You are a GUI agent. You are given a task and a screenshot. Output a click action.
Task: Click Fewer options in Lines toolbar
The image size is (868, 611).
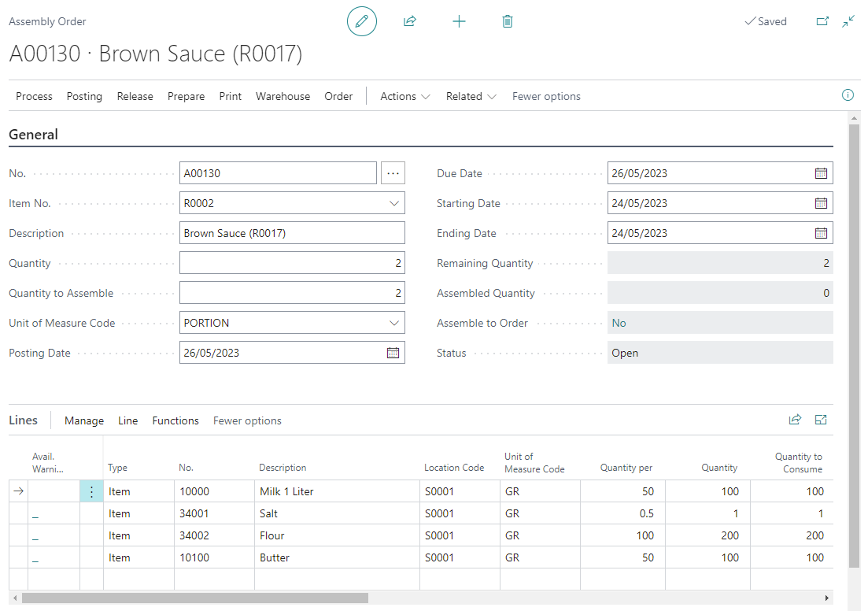click(247, 420)
